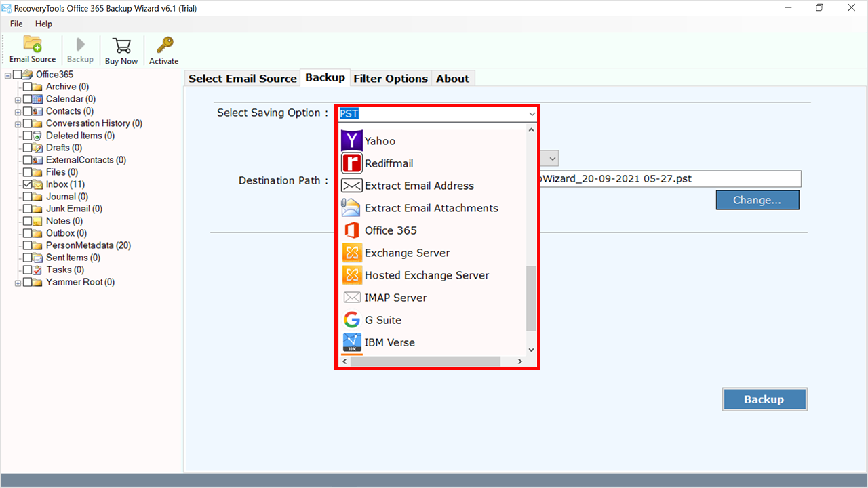Click the Email Source toolbar icon

point(33,44)
